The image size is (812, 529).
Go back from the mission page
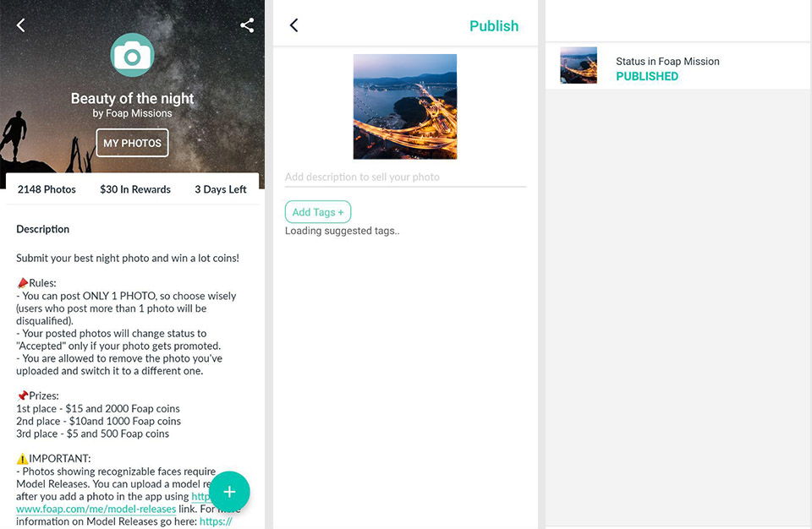point(21,25)
